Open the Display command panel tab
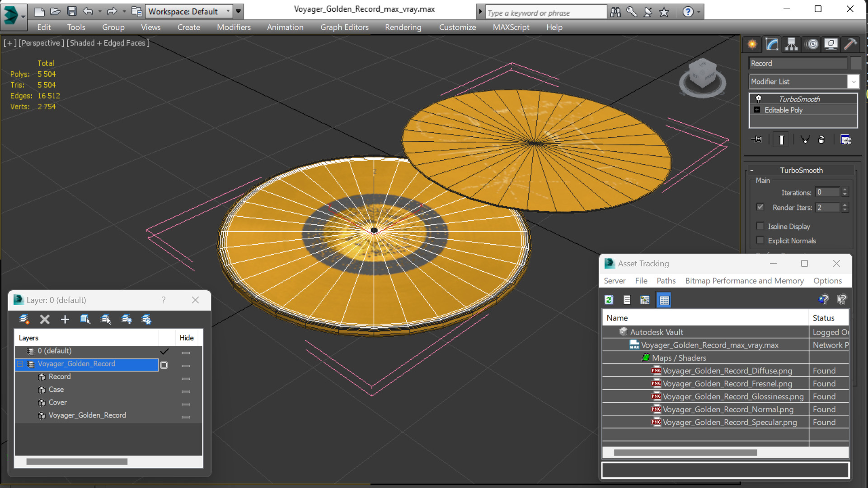 tap(830, 44)
